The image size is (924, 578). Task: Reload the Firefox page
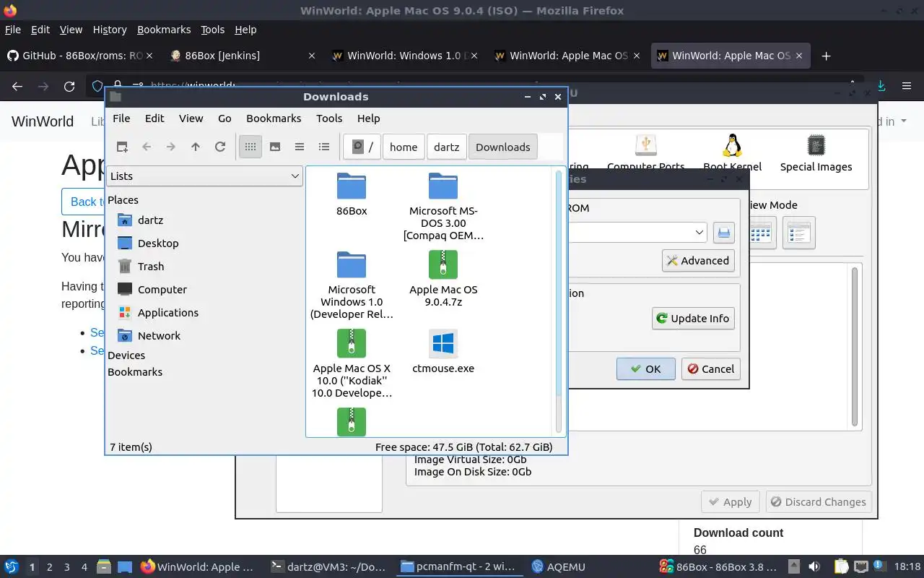click(x=69, y=86)
